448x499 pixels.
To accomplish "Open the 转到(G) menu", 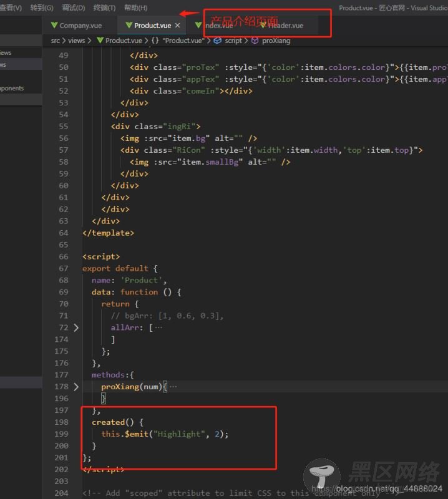I will tap(42, 7).
